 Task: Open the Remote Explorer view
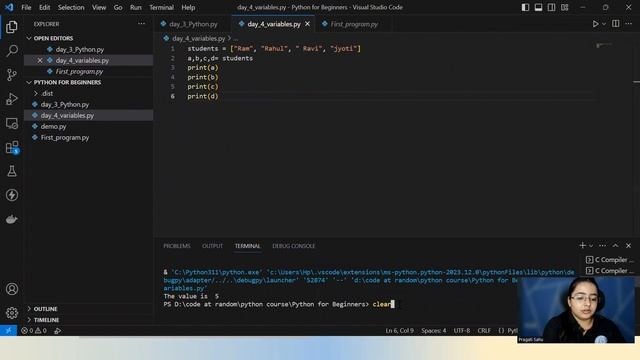coord(12,123)
